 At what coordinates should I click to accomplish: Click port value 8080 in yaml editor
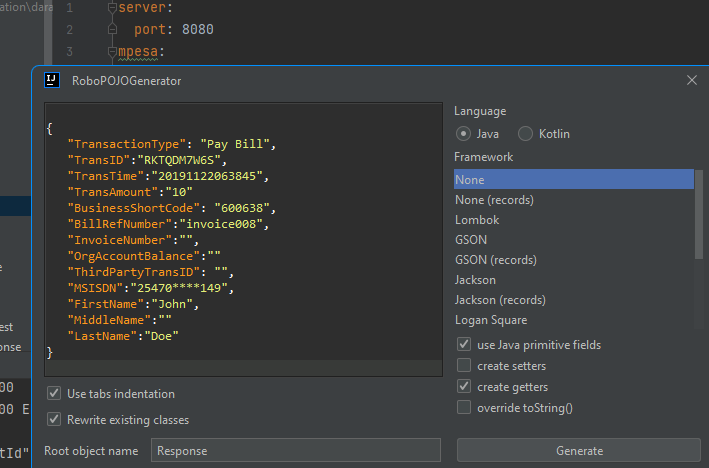(x=198, y=29)
